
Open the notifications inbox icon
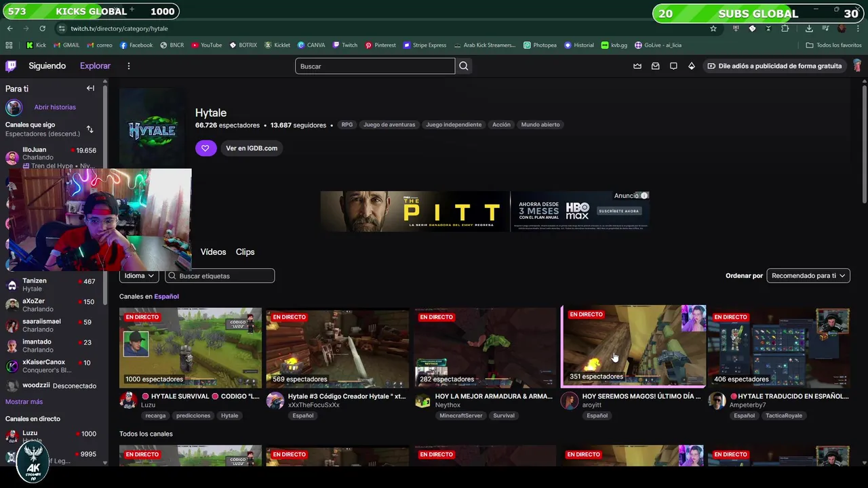[x=655, y=66]
